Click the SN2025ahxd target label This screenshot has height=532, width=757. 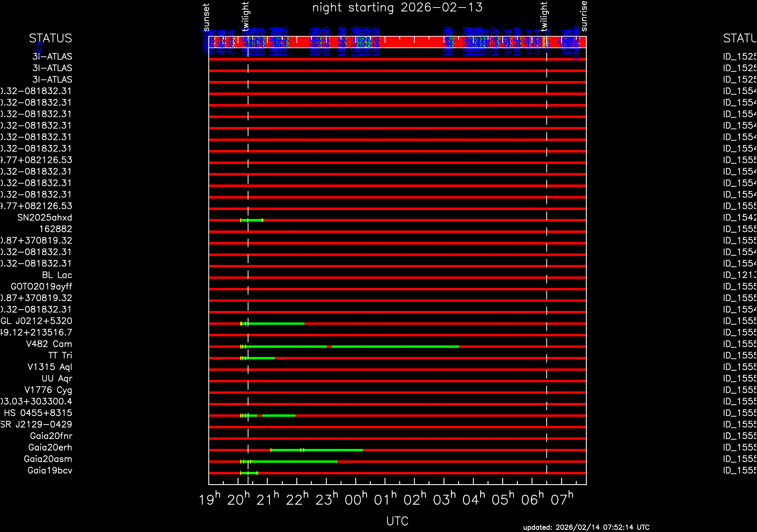click(45, 218)
